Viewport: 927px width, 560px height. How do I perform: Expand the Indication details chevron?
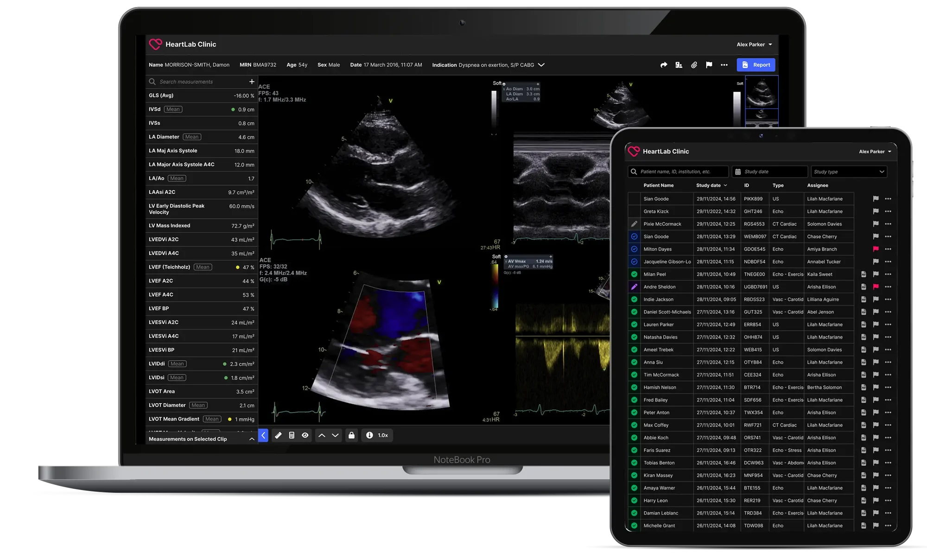click(541, 65)
